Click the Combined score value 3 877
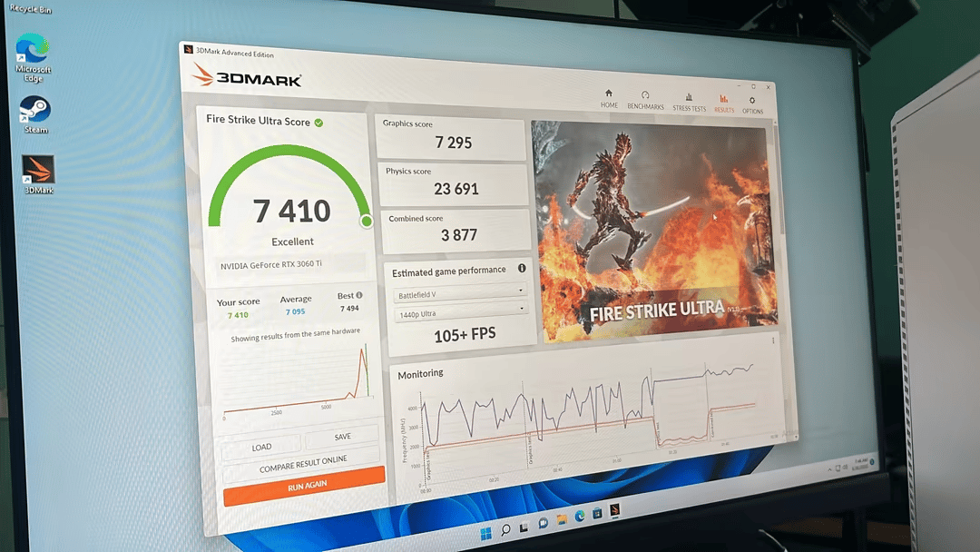The height and width of the screenshot is (552, 980). pyautogui.click(x=459, y=235)
